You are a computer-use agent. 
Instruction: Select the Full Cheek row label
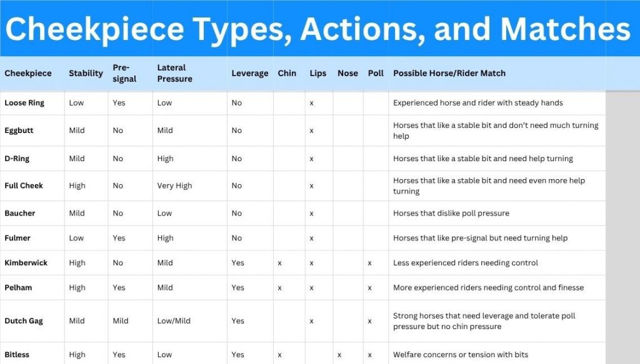(24, 185)
